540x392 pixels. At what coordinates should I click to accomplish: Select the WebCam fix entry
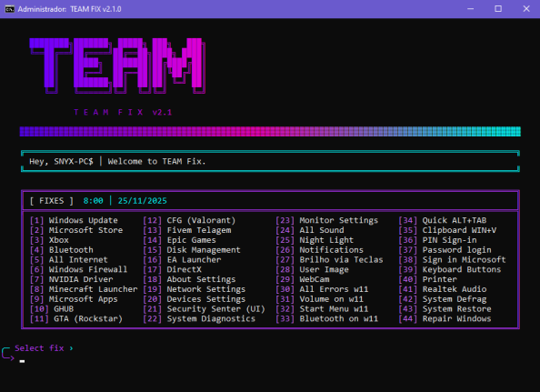coord(303,279)
